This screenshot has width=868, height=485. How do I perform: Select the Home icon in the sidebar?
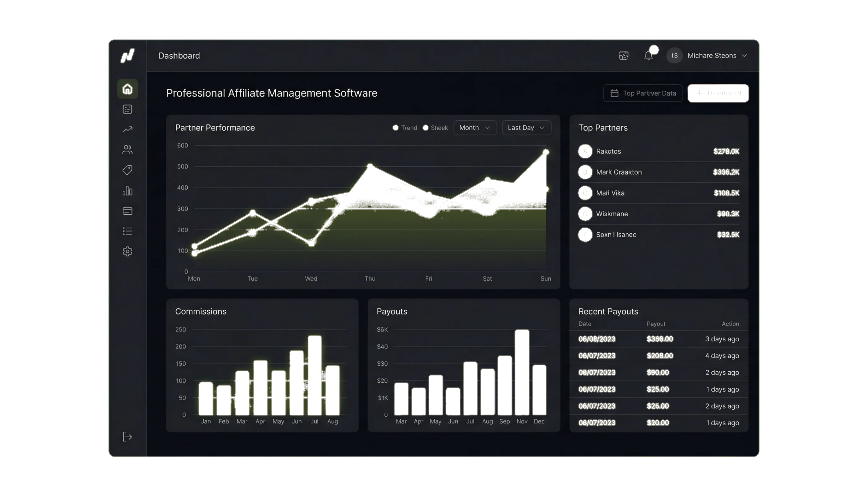(x=127, y=88)
